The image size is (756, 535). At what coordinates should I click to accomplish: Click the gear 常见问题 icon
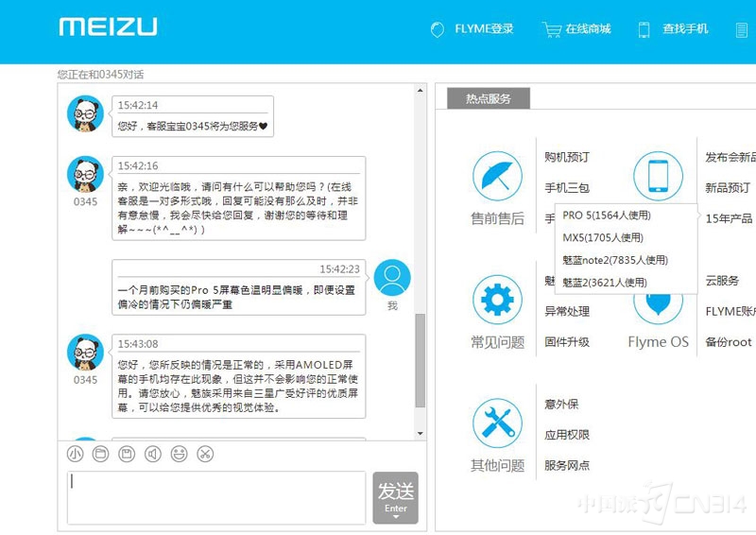pyautogui.click(x=497, y=300)
